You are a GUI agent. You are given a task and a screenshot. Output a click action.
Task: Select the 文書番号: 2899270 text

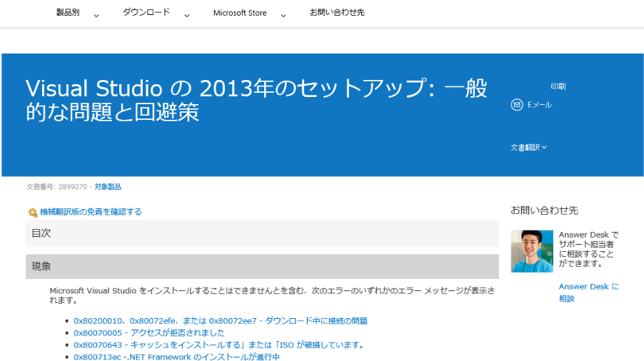coord(57,187)
